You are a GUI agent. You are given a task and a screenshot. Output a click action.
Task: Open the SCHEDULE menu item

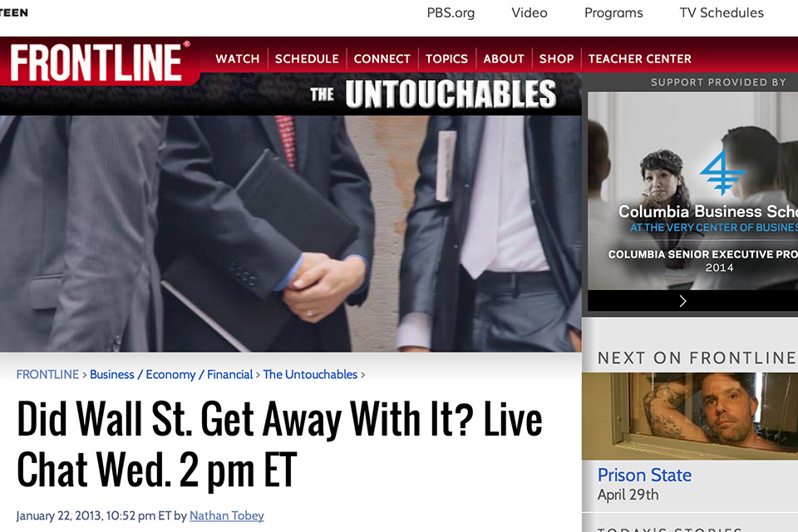(x=307, y=59)
